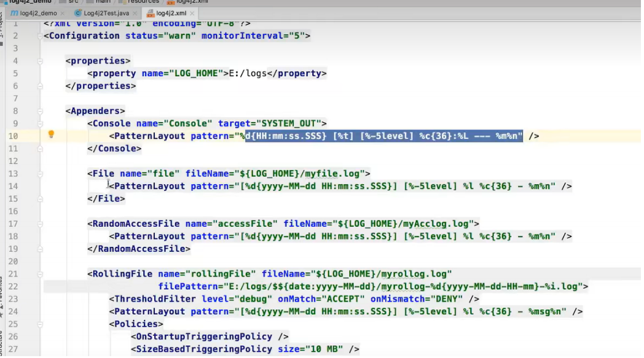Click the target="SYSTEM_OUT" attribute
The width and height of the screenshot is (644, 358).
click(x=269, y=123)
